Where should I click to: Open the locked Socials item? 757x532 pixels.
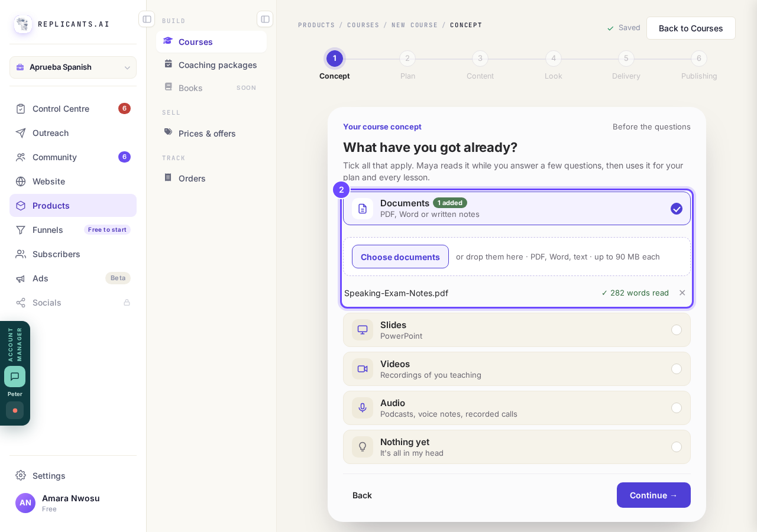point(73,303)
